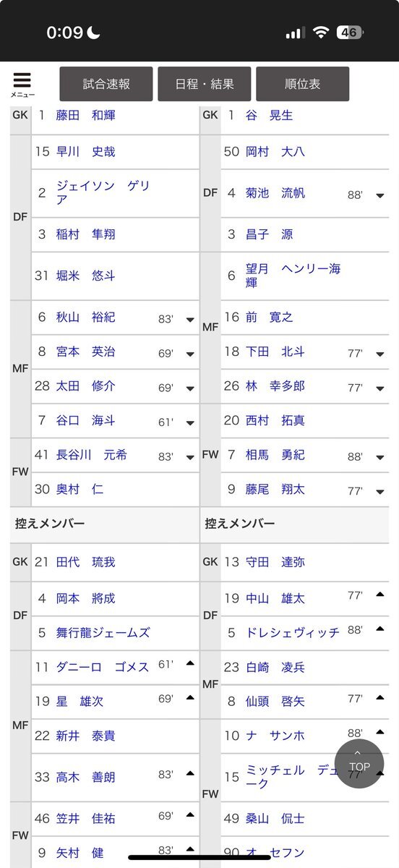
Task: Open the hamburger メニュー icon
Action: click(x=22, y=85)
